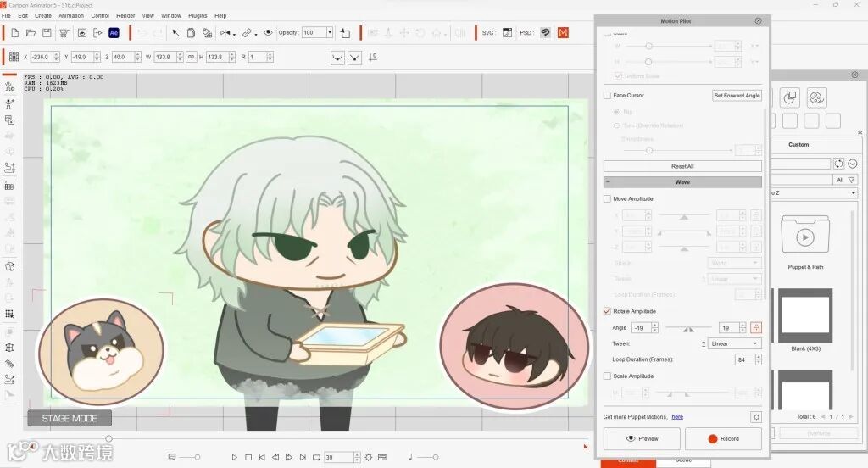This screenshot has height=468, width=868.
Task: Click the Reset All button
Action: point(682,166)
